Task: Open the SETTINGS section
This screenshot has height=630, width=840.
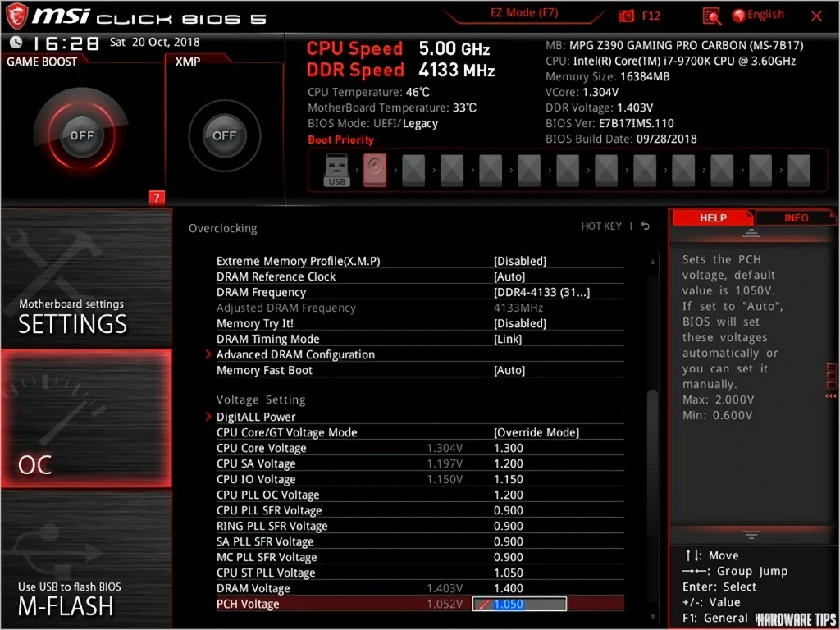Action: coord(86,278)
